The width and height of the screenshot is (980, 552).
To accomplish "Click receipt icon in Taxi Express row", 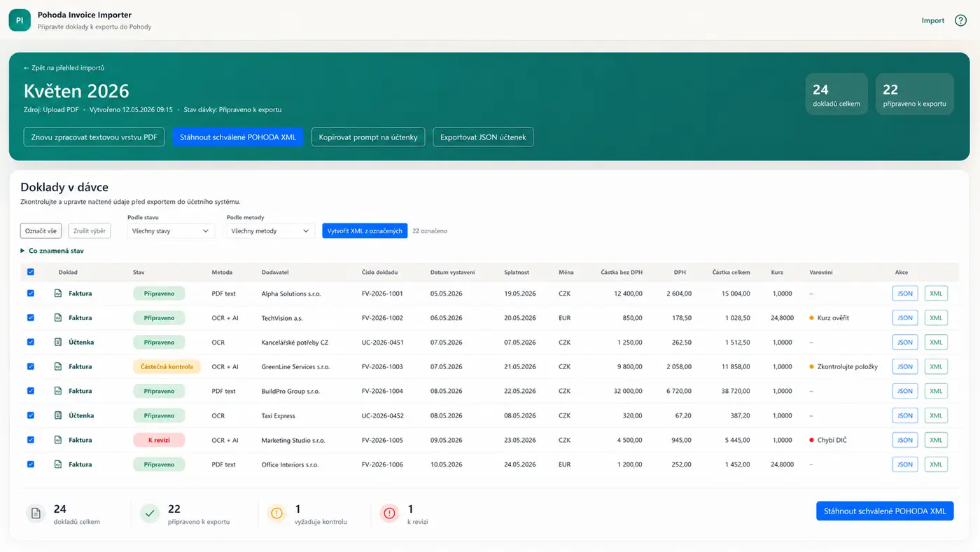I will [58, 415].
